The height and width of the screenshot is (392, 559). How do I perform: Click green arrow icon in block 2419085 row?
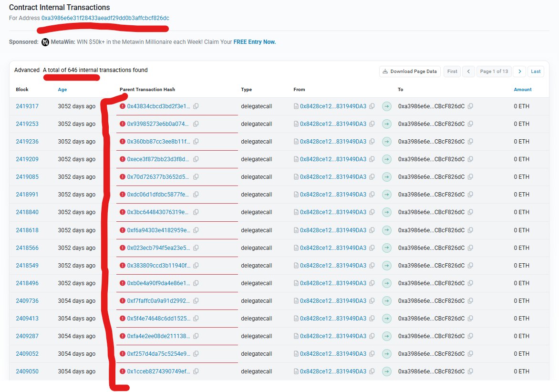386,177
